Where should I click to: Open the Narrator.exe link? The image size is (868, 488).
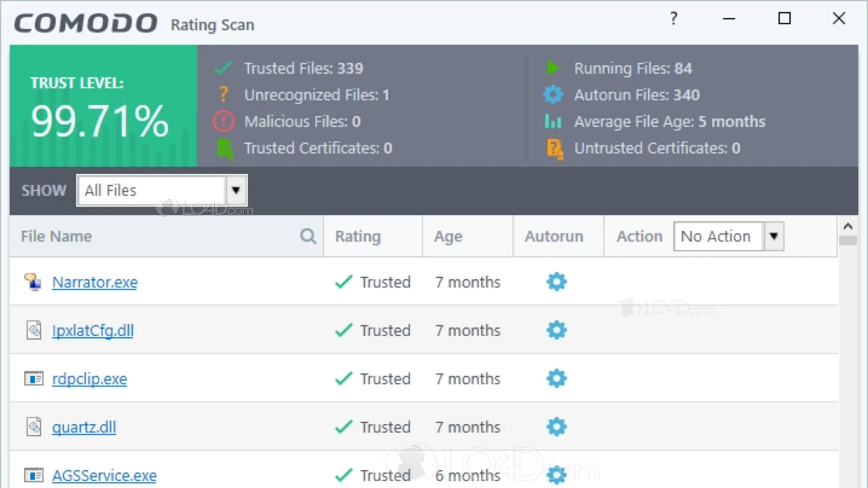[x=95, y=282]
